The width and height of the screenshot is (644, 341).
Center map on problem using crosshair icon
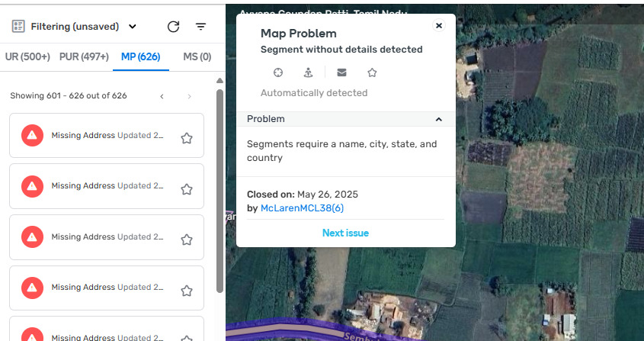click(279, 72)
